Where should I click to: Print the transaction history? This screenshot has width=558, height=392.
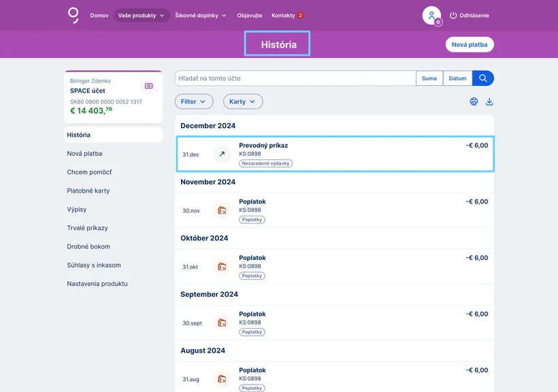click(474, 101)
